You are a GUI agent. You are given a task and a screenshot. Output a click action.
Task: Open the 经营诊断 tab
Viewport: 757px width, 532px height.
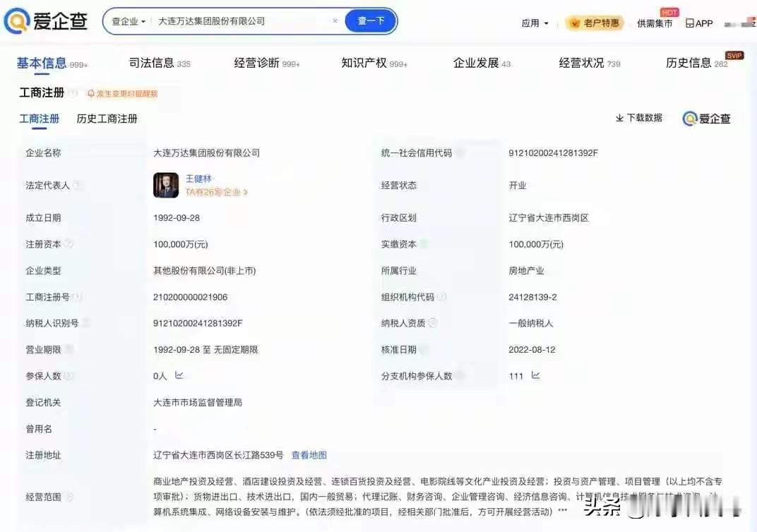(x=266, y=64)
